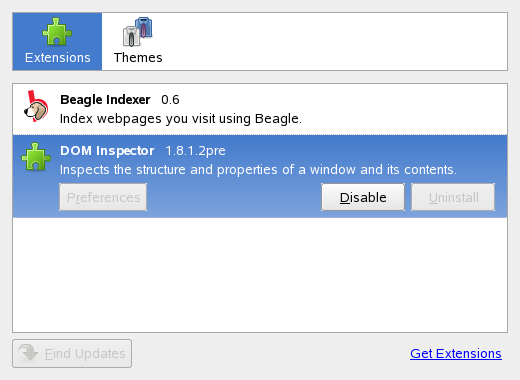
Task: Open the Themes tab label
Action: pyautogui.click(x=138, y=58)
